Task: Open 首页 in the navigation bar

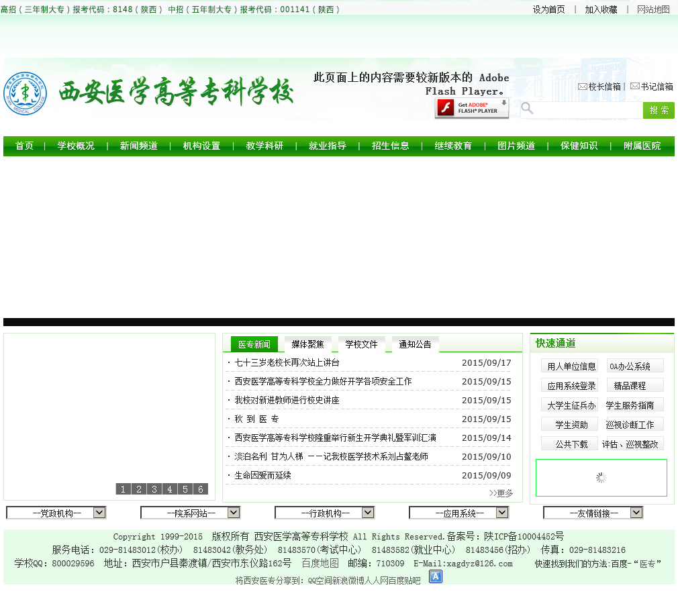Action: point(24,146)
